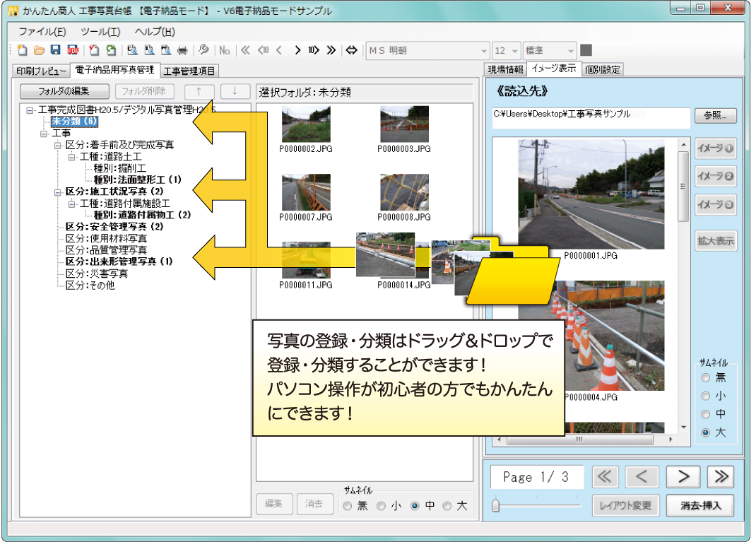Switch to 印刷プレビュー tab

41,71
